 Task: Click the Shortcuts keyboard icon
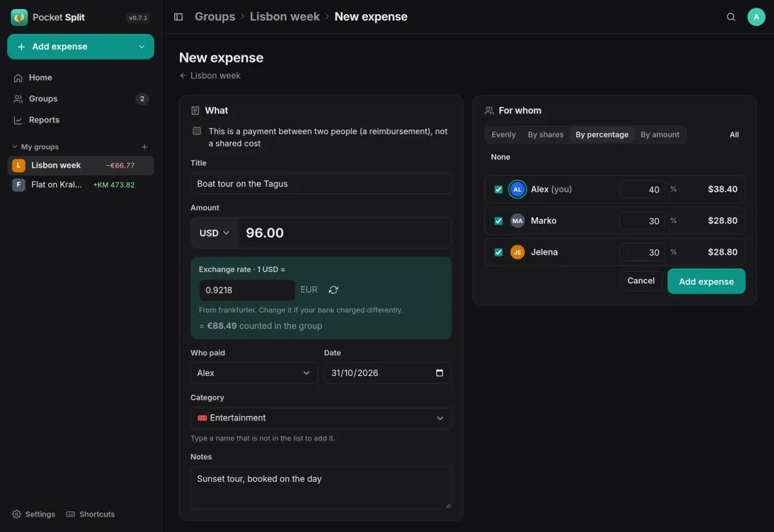coord(71,514)
